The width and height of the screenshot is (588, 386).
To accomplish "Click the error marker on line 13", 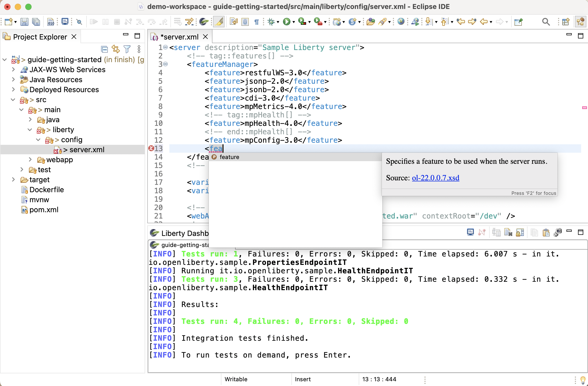I will [x=151, y=149].
